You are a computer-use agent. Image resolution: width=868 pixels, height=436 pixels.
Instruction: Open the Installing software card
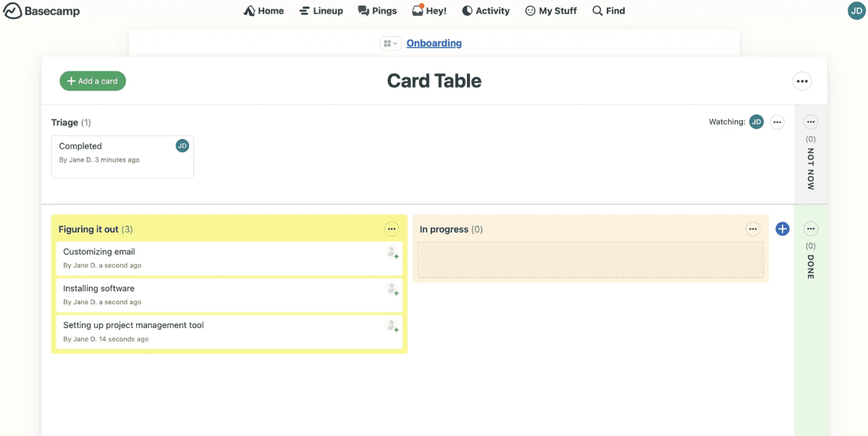click(x=229, y=295)
